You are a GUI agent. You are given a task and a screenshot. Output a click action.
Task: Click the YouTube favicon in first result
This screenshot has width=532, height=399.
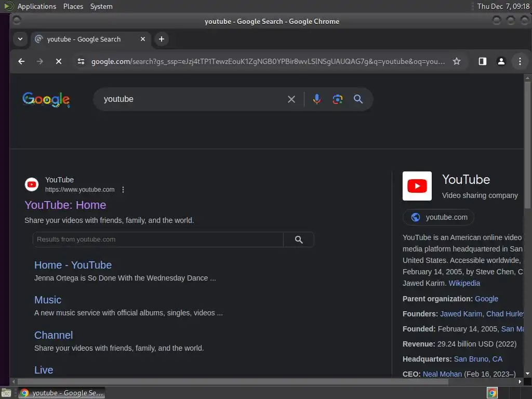(x=32, y=184)
